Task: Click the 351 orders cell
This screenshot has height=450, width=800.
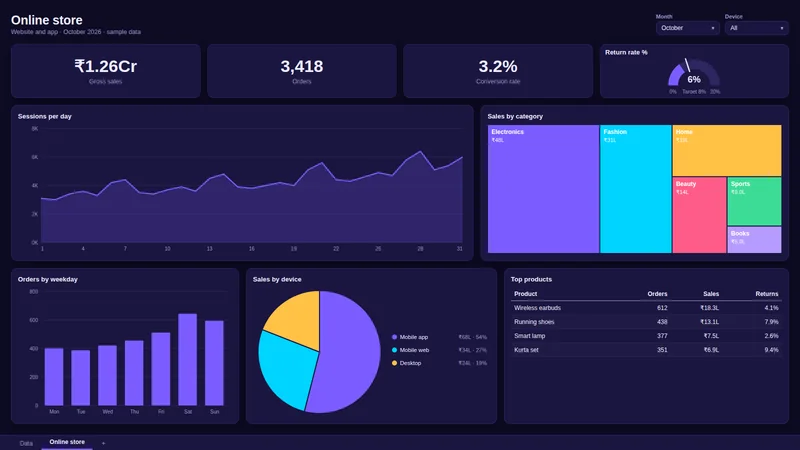Action: [x=662, y=350]
